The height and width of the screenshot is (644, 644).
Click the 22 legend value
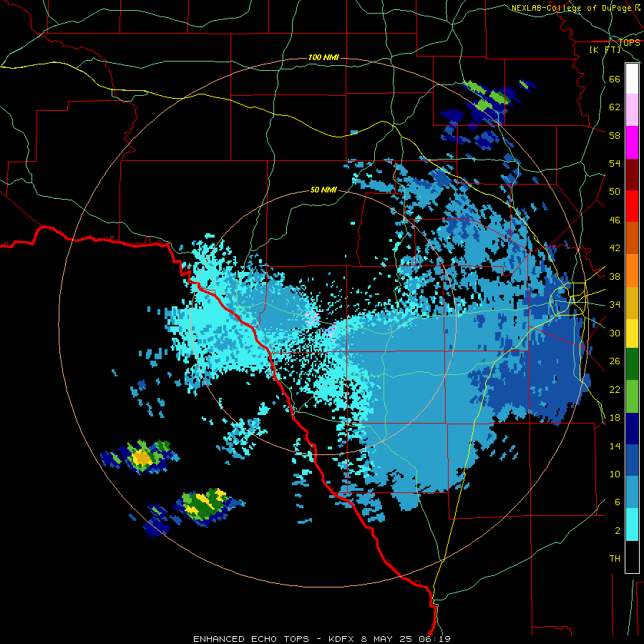point(615,390)
